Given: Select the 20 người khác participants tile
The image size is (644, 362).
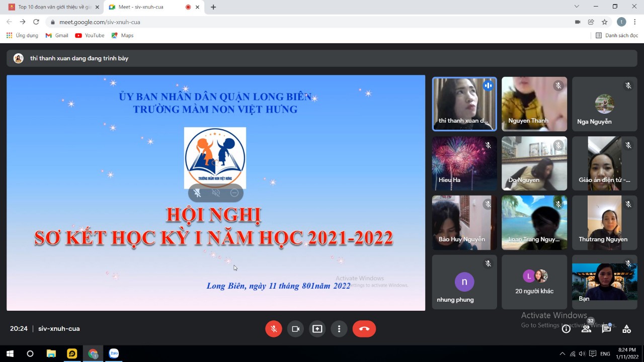Looking at the screenshot, I should pos(534,282).
